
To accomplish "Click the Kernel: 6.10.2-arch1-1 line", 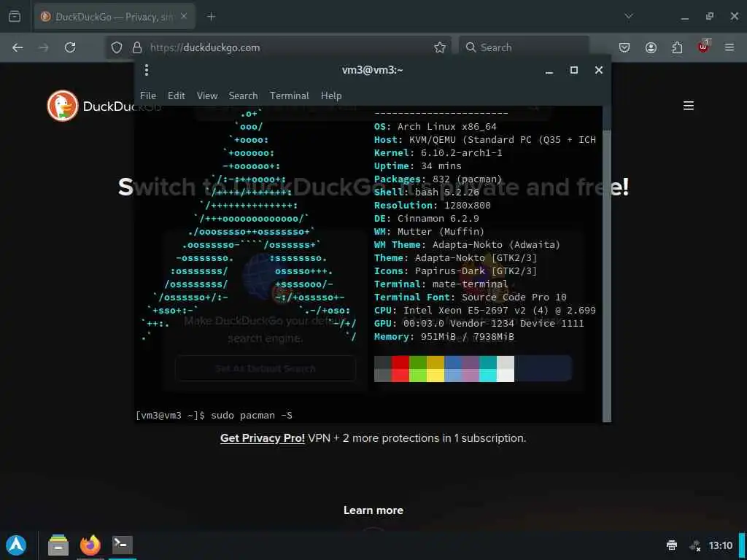I will [438, 153].
